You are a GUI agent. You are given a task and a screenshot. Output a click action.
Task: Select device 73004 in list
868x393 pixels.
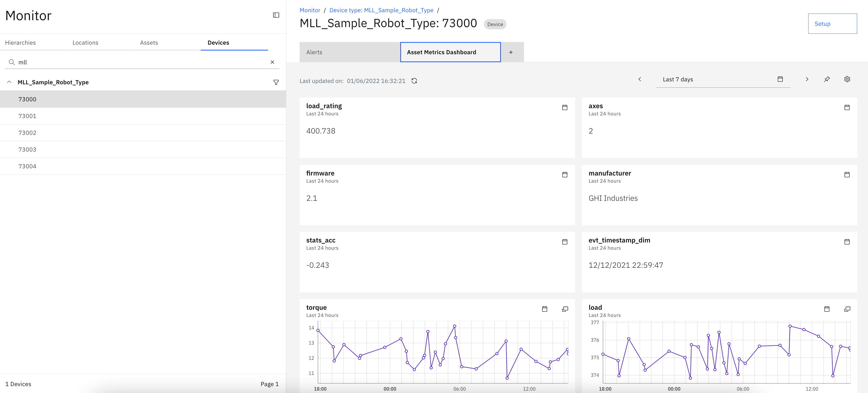[x=143, y=166]
